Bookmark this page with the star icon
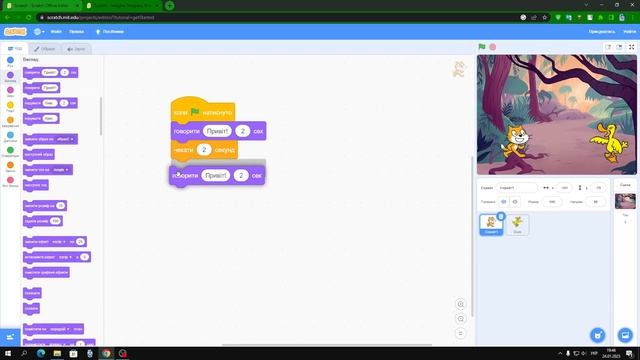 pos(544,18)
